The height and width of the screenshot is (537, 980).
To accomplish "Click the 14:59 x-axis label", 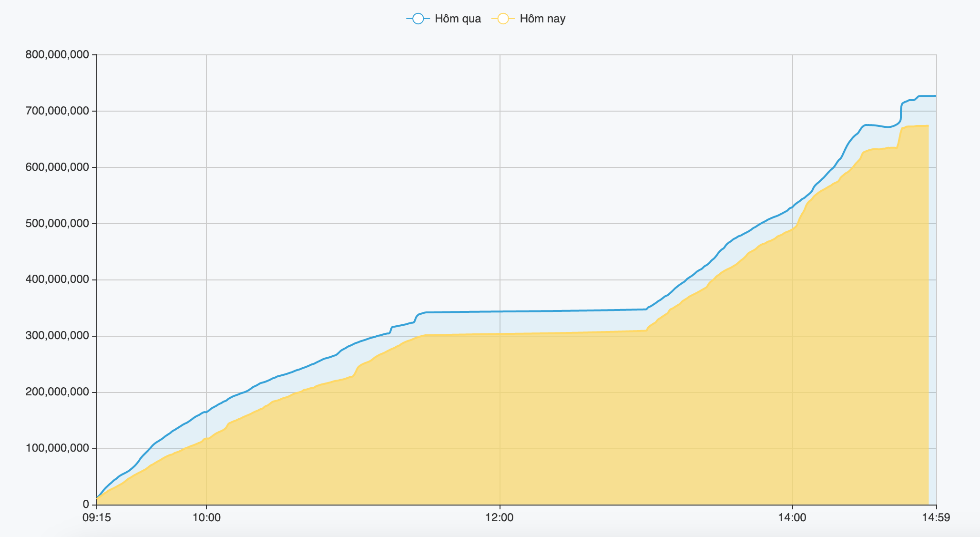I will (x=936, y=518).
